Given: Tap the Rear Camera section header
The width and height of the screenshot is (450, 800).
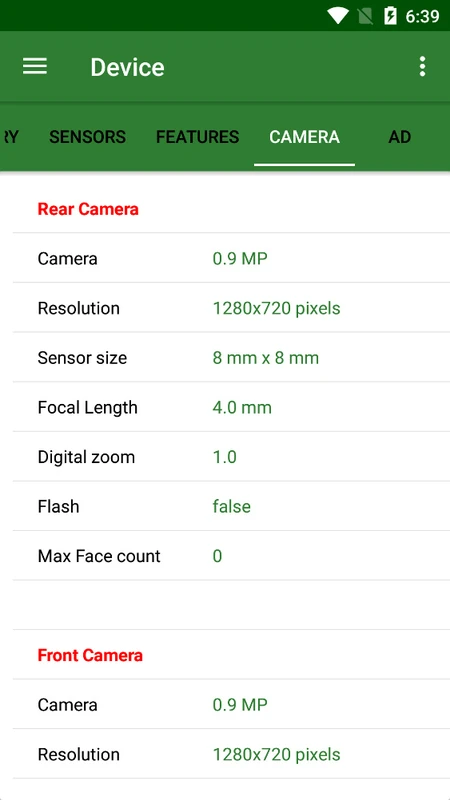Looking at the screenshot, I should 88,209.
